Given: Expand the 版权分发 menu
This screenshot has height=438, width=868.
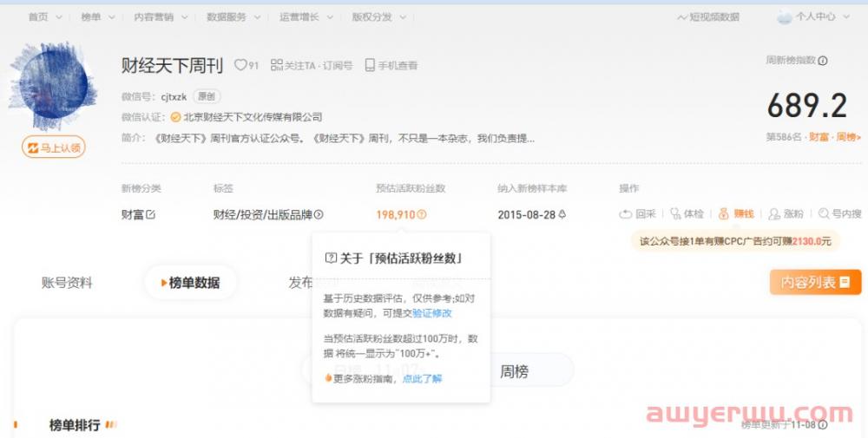Looking at the screenshot, I should coord(378,17).
